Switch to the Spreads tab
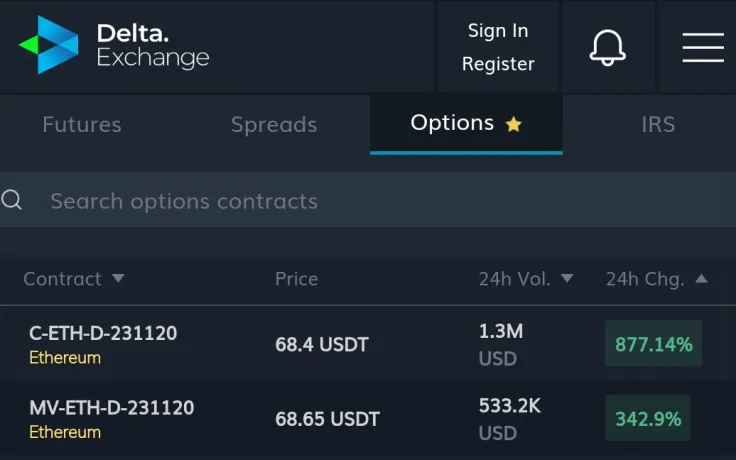736x460 pixels. pos(274,125)
